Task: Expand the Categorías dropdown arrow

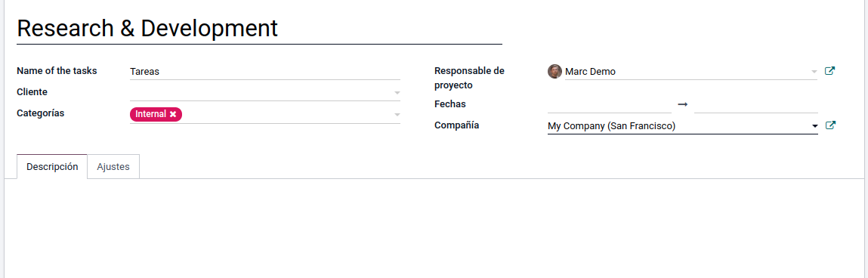Action: coord(397,115)
